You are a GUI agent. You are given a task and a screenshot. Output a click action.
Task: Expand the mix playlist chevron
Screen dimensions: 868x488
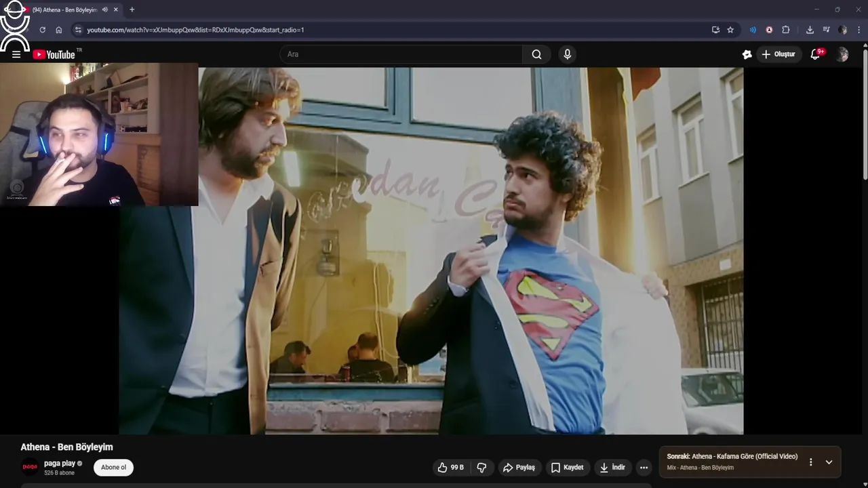click(829, 462)
